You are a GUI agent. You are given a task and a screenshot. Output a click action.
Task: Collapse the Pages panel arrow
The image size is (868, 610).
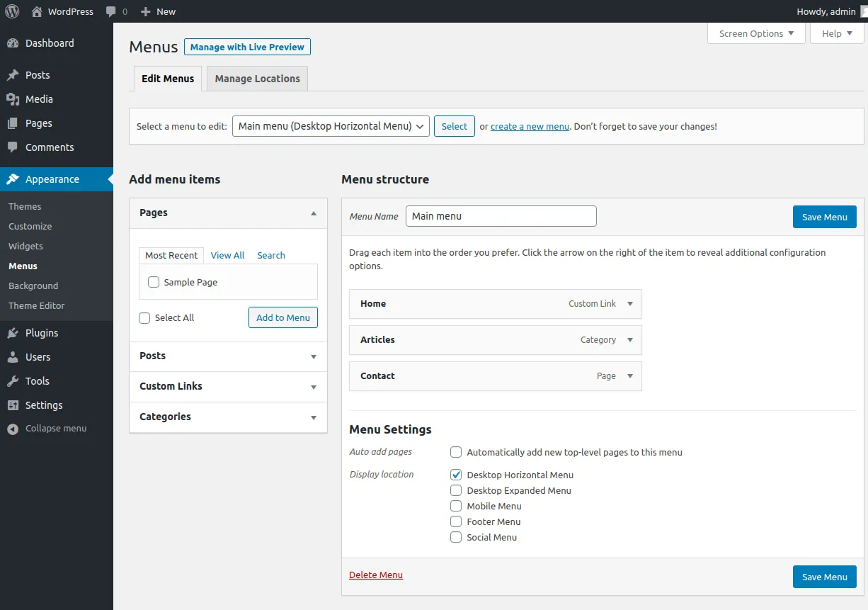coord(314,213)
